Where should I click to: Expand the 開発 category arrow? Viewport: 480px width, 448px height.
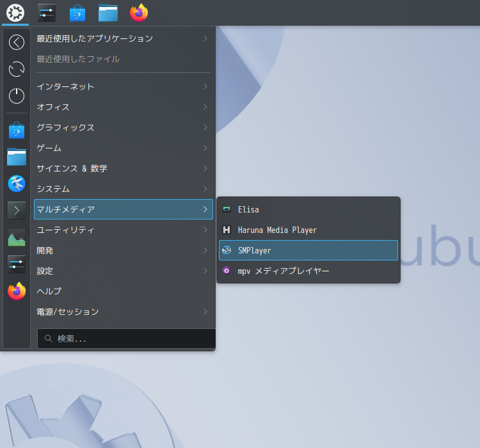[205, 250]
